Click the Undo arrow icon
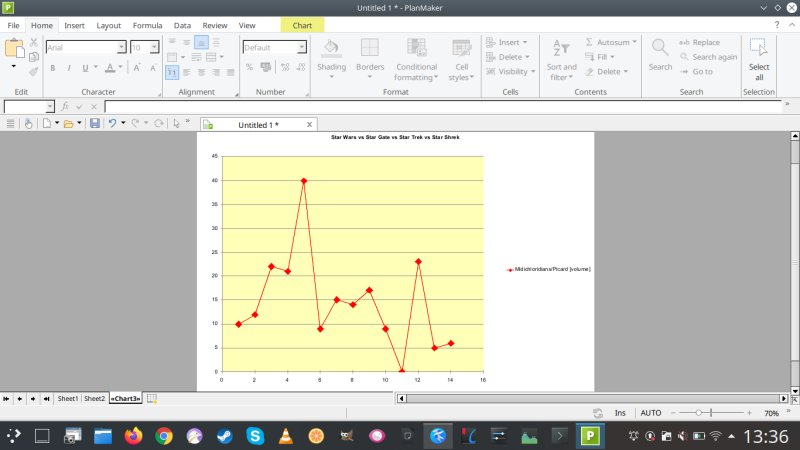 coord(112,123)
